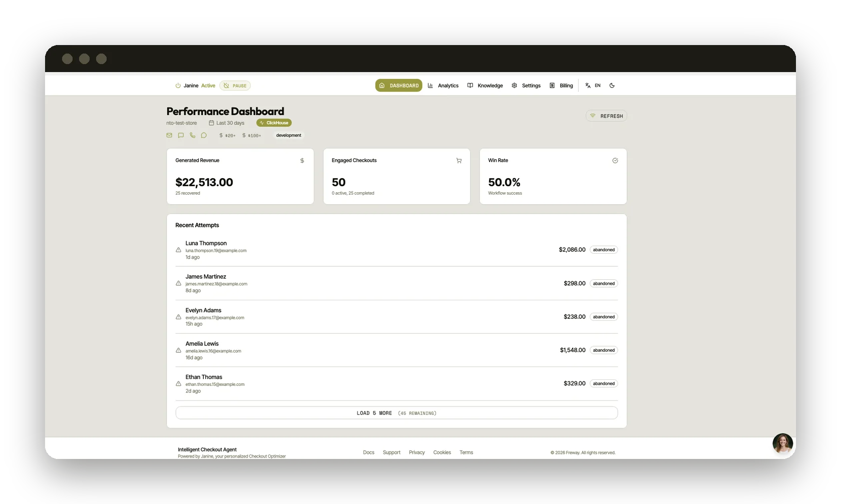Screen dimensions: 841x504
Task: Click ethan.thomas.15@example.com email text
Action: point(215,384)
